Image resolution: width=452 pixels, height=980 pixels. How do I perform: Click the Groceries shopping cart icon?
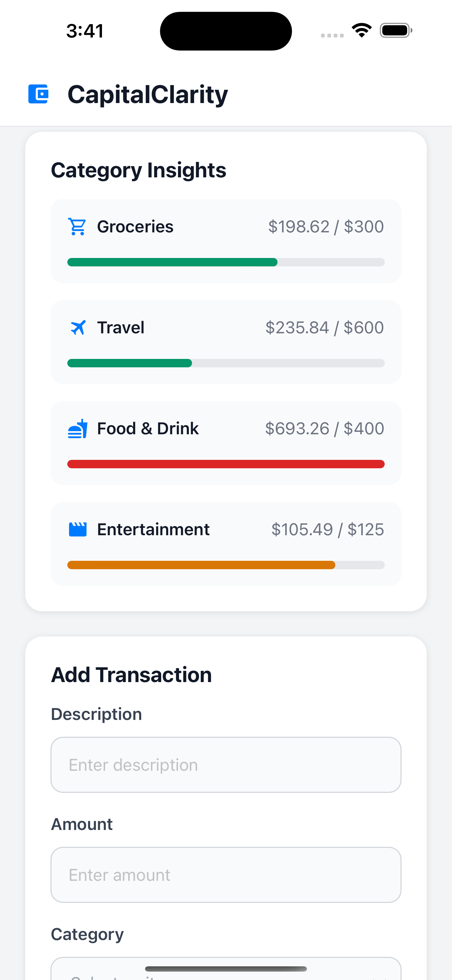(77, 227)
